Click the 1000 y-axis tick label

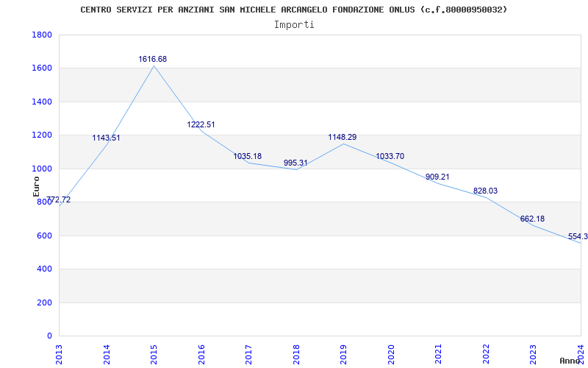point(42,169)
